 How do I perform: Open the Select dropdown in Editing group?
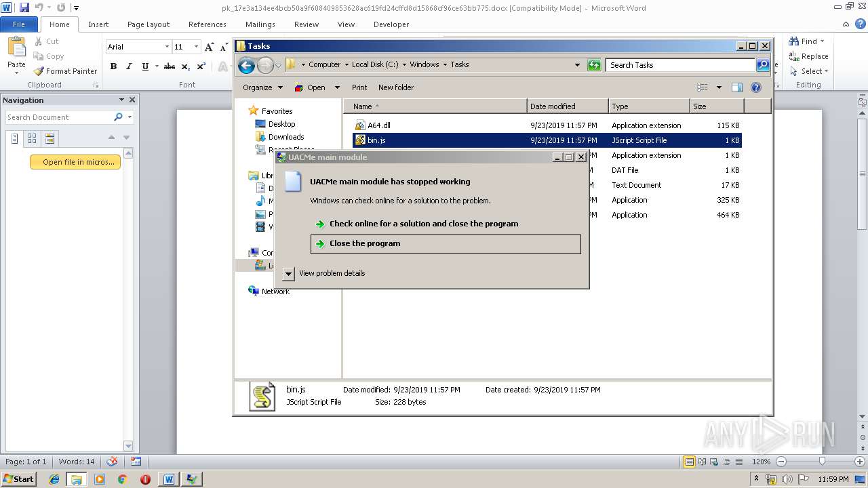(x=809, y=71)
